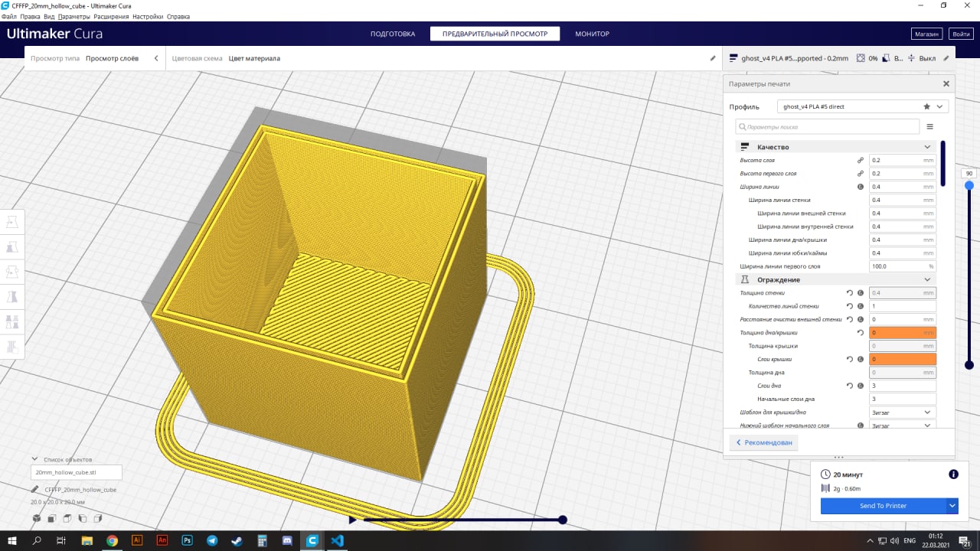The width and height of the screenshot is (980, 551).
Task: Open the Правка menu
Action: click(30, 16)
